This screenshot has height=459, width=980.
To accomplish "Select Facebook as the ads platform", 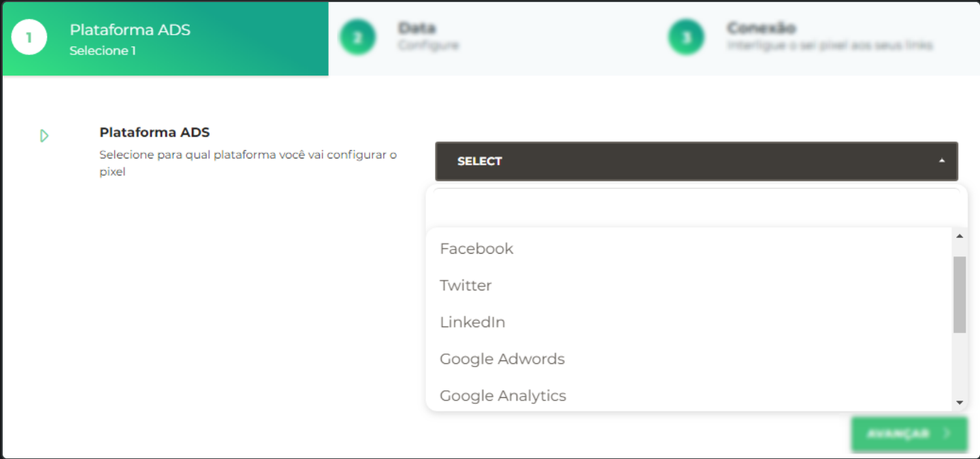I will tap(476, 248).
